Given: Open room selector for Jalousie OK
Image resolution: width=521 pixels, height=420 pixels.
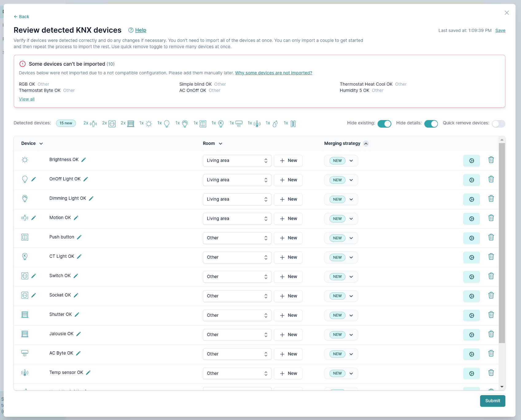Looking at the screenshot, I should click(x=237, y=335).
